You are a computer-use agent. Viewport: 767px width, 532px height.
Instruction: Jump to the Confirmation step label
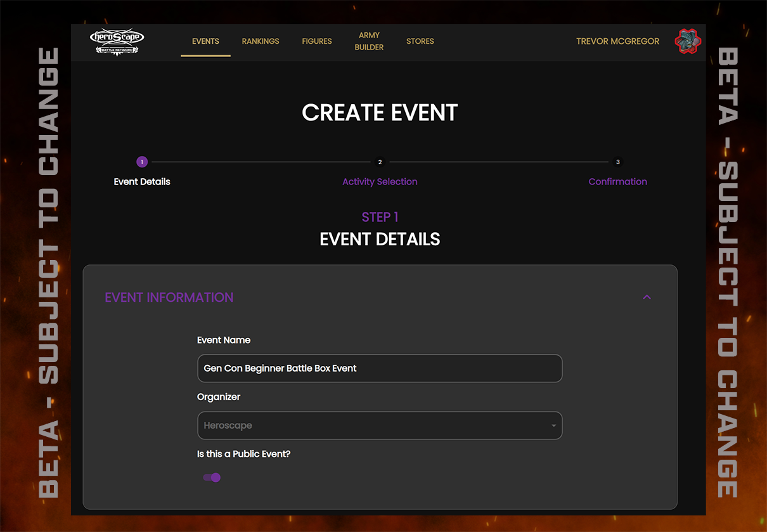617,181
